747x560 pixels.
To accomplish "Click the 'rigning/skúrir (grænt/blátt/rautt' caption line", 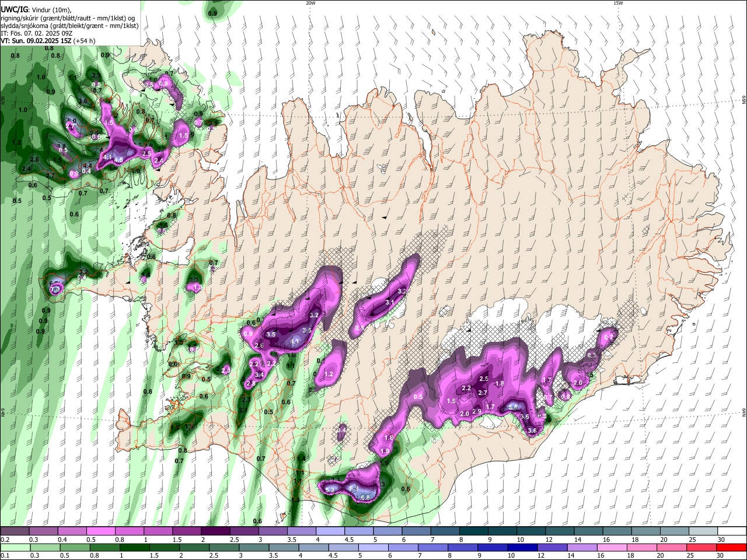I will [67, 18].
